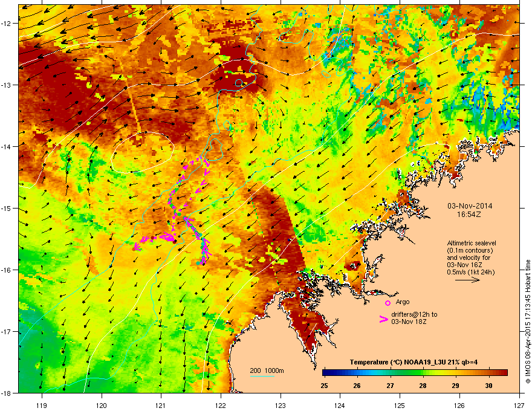This screenshot has height=411, width=532.
Task: Click the latitude axis label -17
Action: pos(7,331)
